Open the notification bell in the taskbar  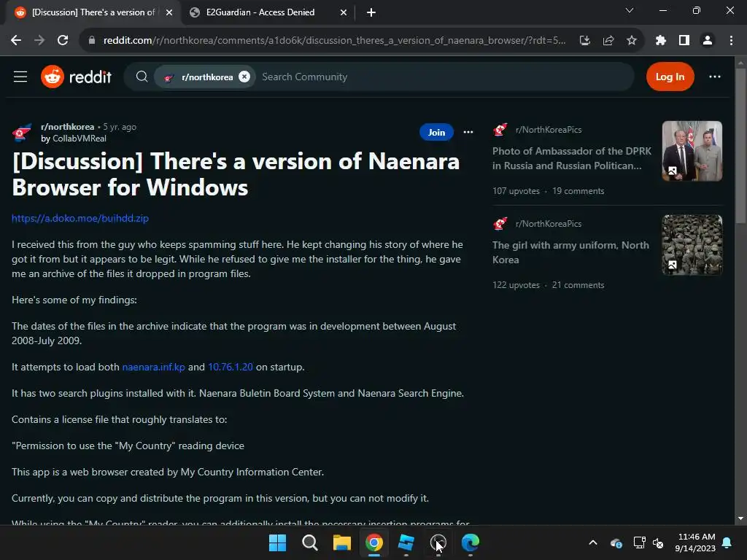click(x=727, y=542)
